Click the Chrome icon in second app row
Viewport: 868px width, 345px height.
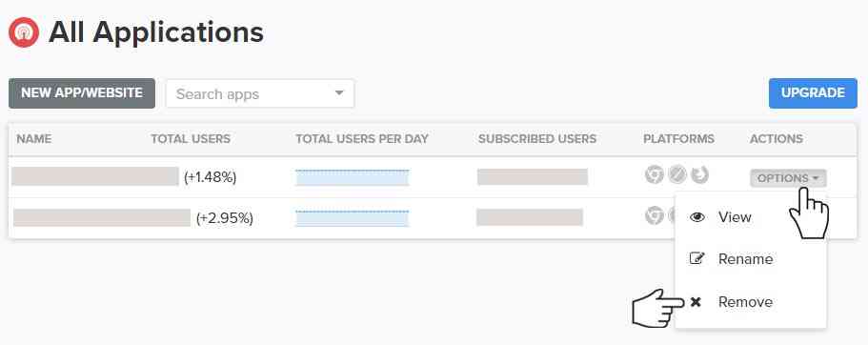[x=654, y=214]
